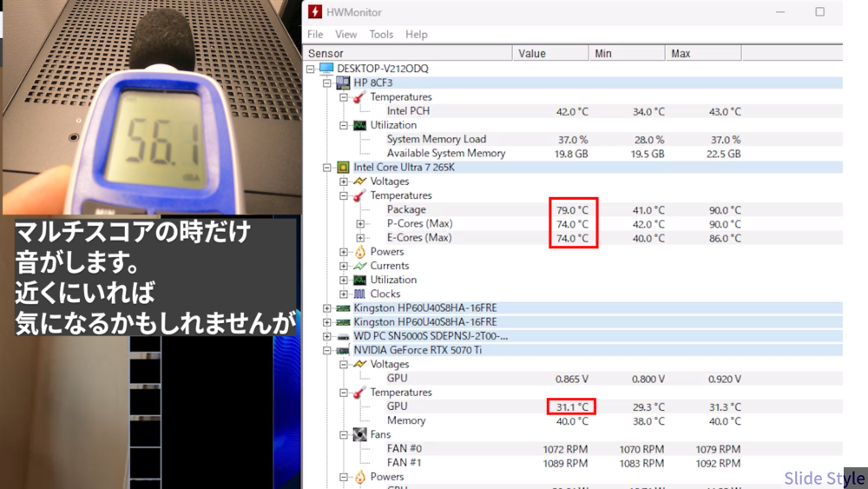
Task: Click Voltages icon under NVIDIA GeForce RTX
Action: pos(360,364)
